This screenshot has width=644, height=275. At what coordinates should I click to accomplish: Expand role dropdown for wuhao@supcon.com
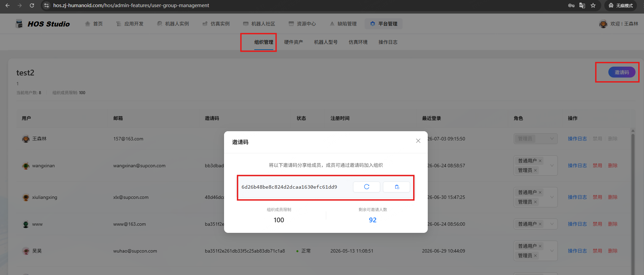[x=552, y=251]
